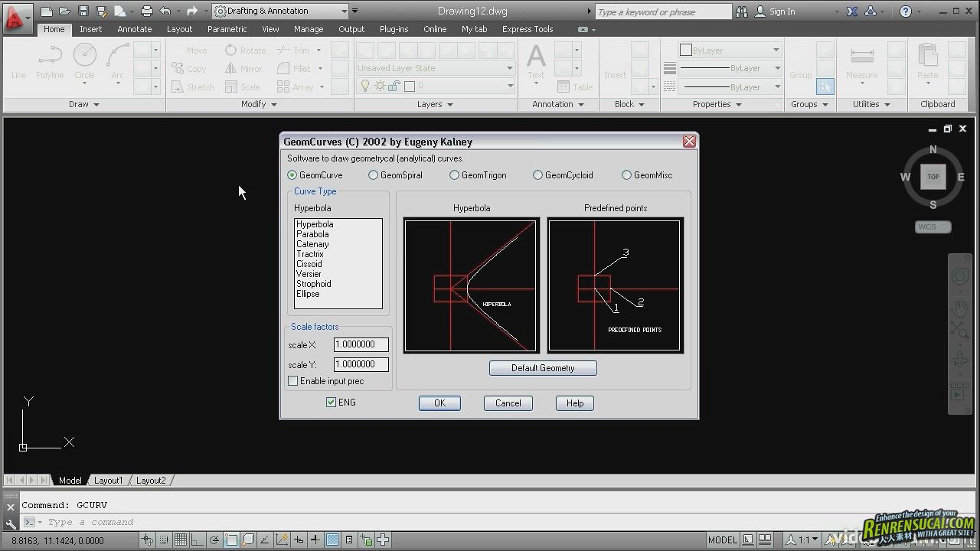Click the layer lock icon
Image resolution: width=980 pixels, height=551 pixels.
[396, 86]
